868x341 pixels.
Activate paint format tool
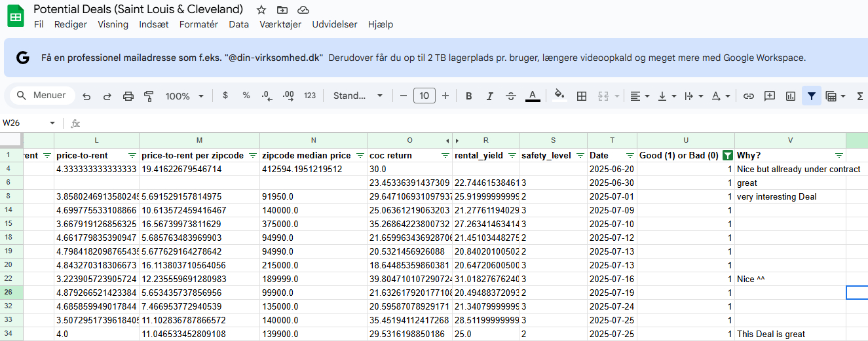[x=149, y=96]
